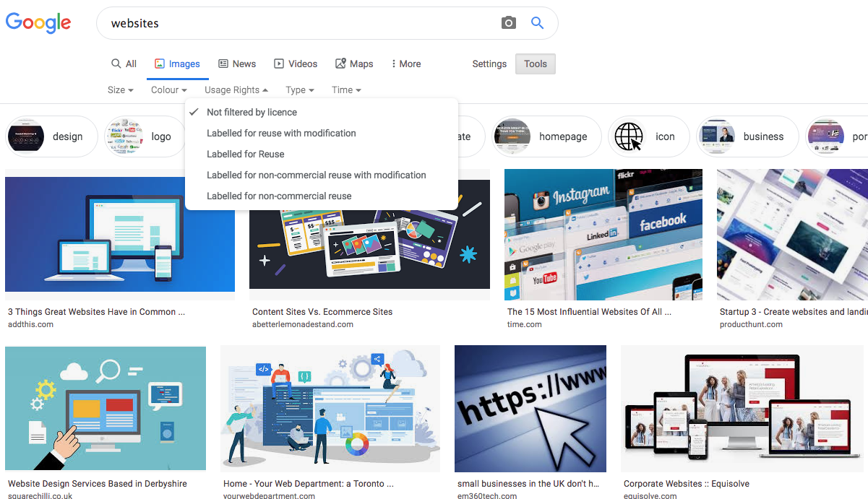This screenshot has width=868, height=499.
Task: Click 'The 15 Most Influential Websites' title
Action: pos(589,312)
